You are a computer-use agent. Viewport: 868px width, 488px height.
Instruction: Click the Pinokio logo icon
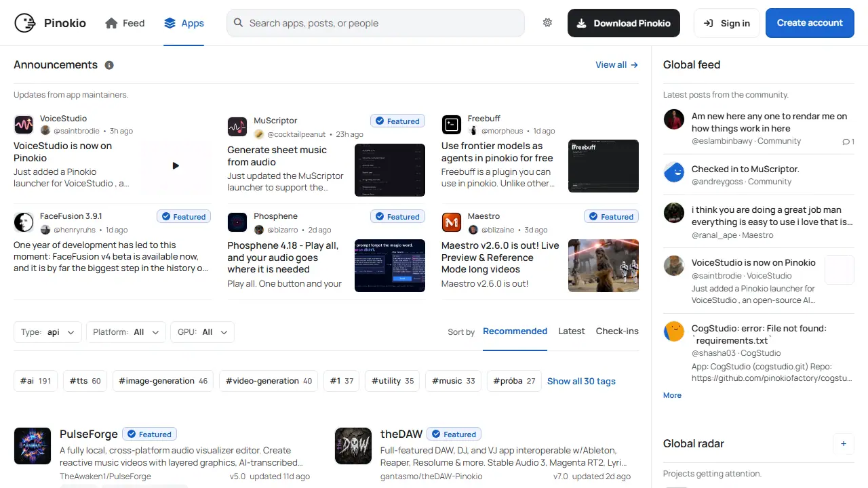(x=25, y=23)
